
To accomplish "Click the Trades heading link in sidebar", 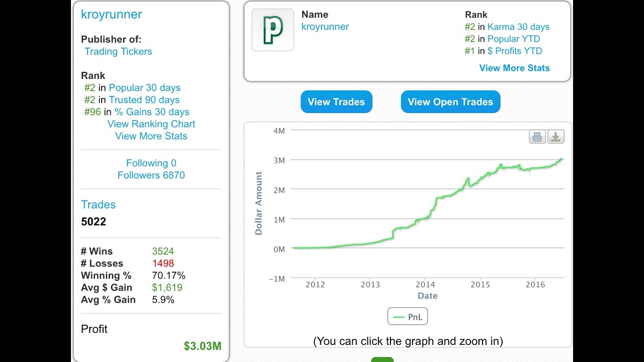I will [x=98, y=204].
